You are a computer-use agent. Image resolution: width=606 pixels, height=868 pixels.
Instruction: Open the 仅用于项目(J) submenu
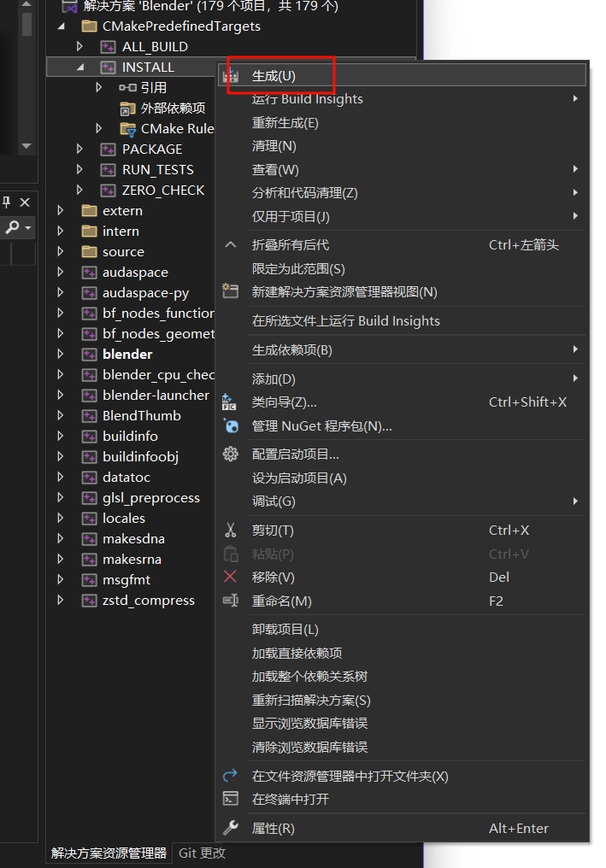point(403,216)
